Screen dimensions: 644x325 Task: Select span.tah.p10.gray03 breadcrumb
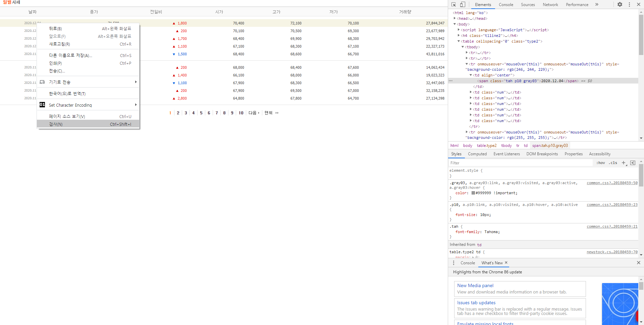pos(550,146)
